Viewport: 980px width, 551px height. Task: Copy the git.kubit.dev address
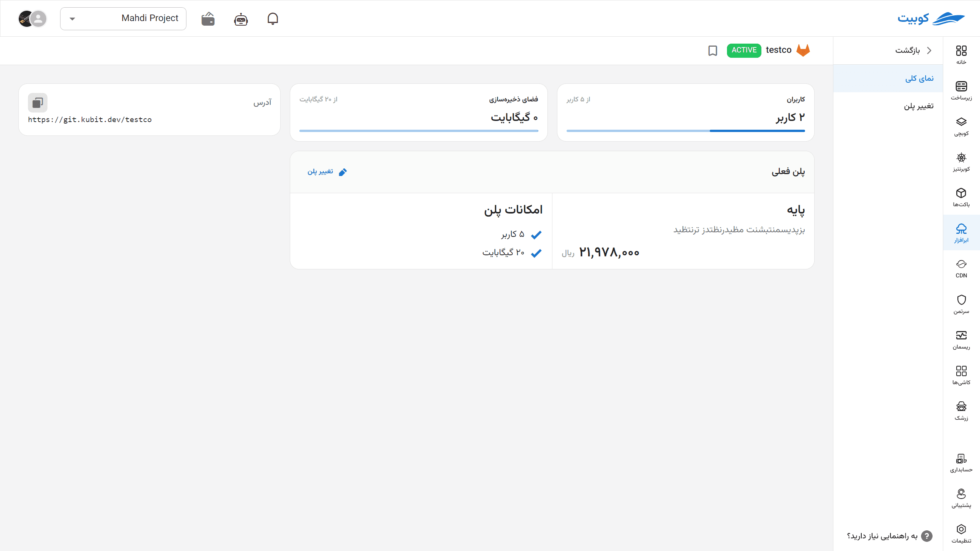click(x=38, y=103)
